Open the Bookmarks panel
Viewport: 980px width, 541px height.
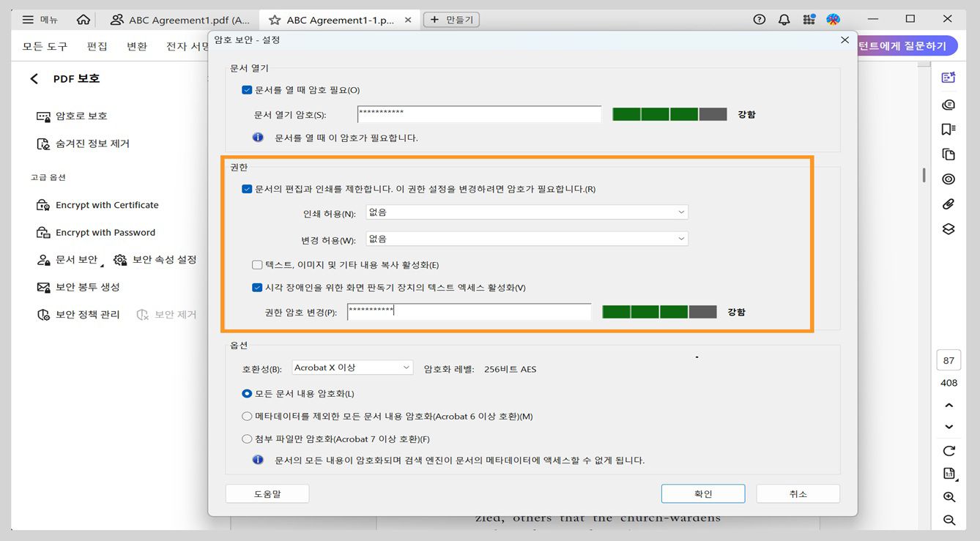[x=948, y=129]
